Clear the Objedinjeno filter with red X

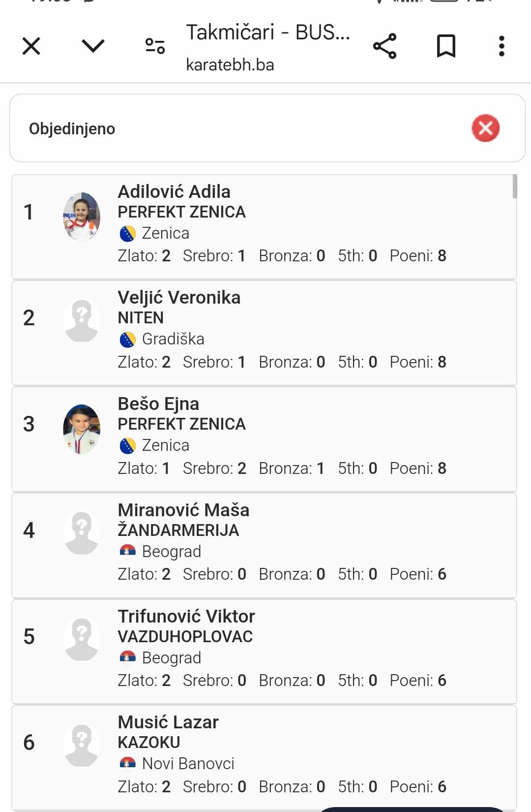click(485, 128)
